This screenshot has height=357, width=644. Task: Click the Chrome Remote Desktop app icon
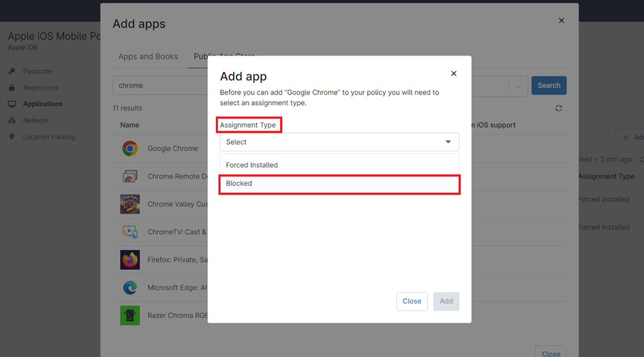coord(129,177)
